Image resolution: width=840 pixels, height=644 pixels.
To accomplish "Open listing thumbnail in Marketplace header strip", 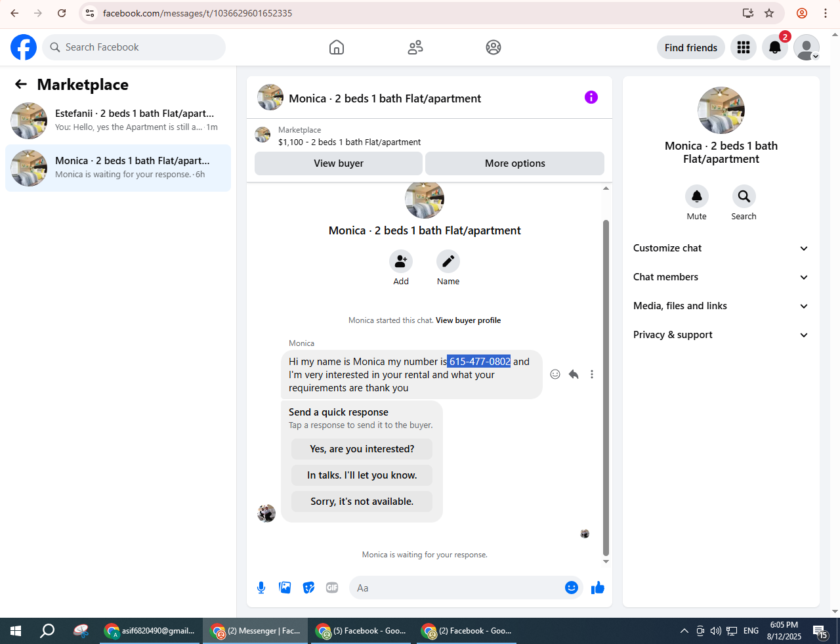I will pyautogui.click(x=262, y=135).
